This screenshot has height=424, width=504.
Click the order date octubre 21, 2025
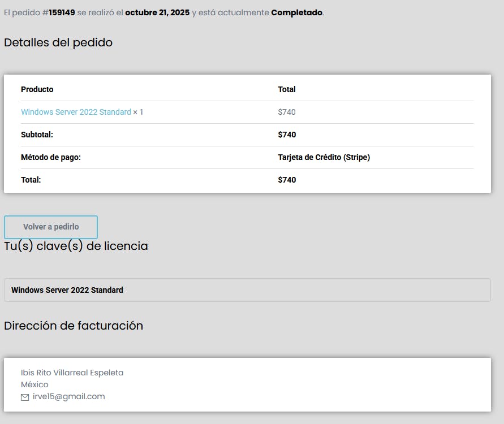point(157,12)
